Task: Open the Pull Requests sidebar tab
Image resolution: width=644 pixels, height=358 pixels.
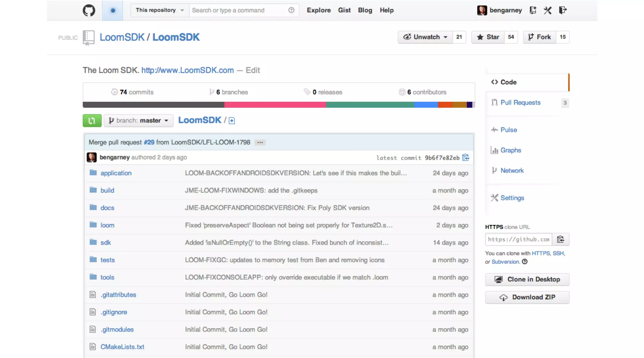Action: point(520,102)
